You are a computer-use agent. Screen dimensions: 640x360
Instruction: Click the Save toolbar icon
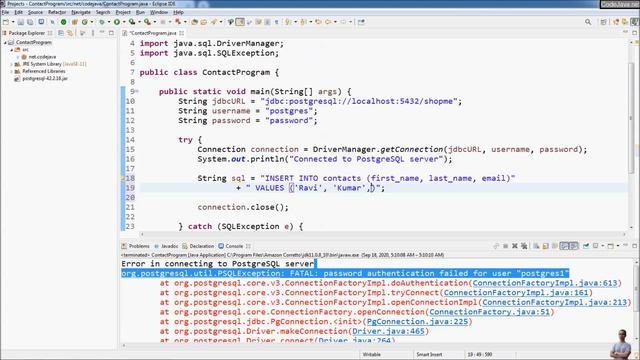20,22
